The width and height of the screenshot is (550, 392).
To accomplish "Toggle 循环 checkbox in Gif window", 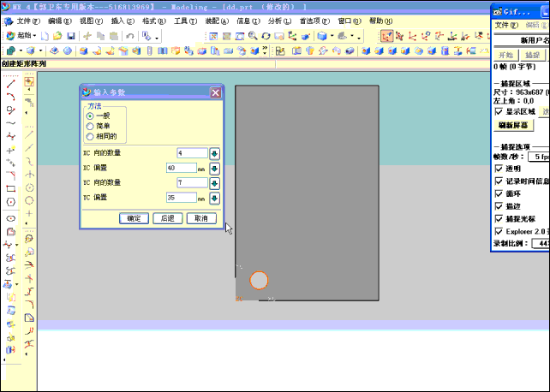I will [499, 193].
